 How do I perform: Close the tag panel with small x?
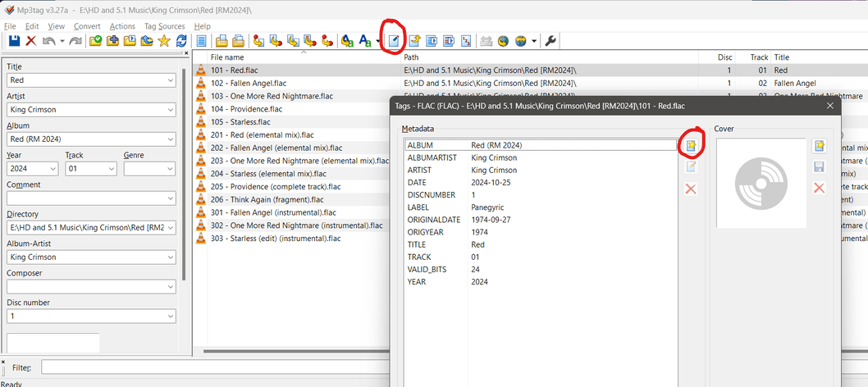186,53
